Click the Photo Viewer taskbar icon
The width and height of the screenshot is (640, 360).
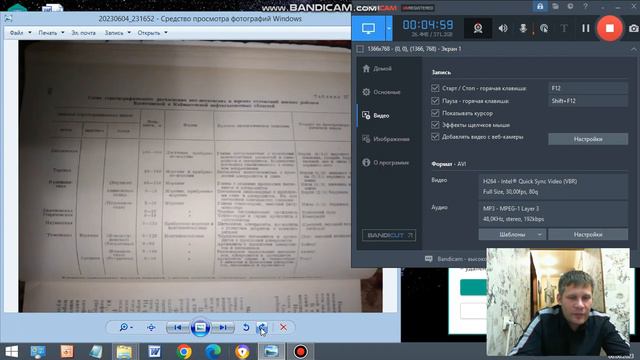click(x=271, y=351)
